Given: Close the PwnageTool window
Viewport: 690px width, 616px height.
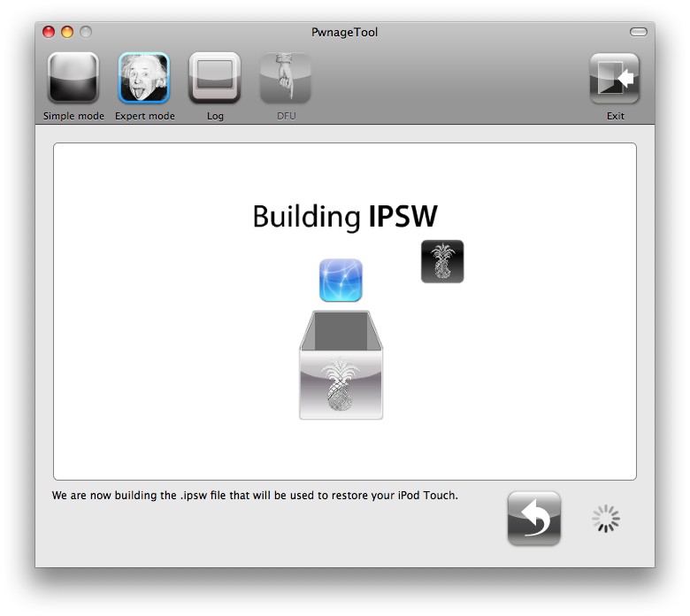Looking at the screenshot, I should pyautogui.click(x=49, y=32).
